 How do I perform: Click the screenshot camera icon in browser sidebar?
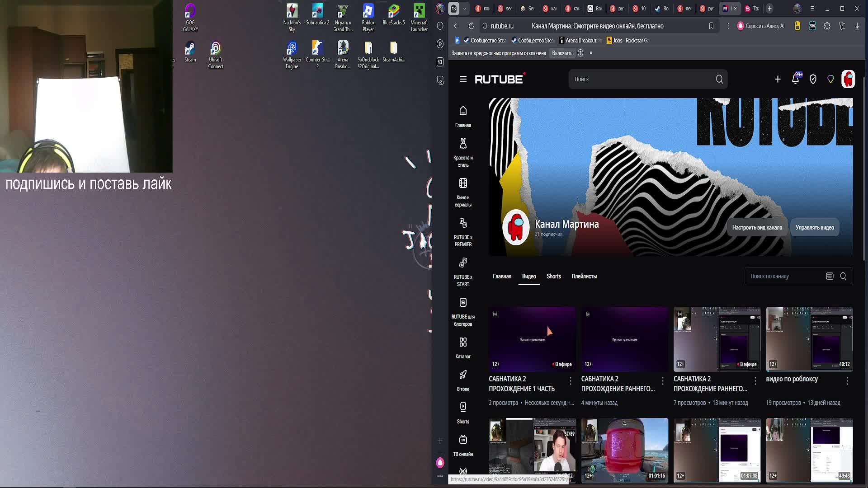(x=440, y=80)
